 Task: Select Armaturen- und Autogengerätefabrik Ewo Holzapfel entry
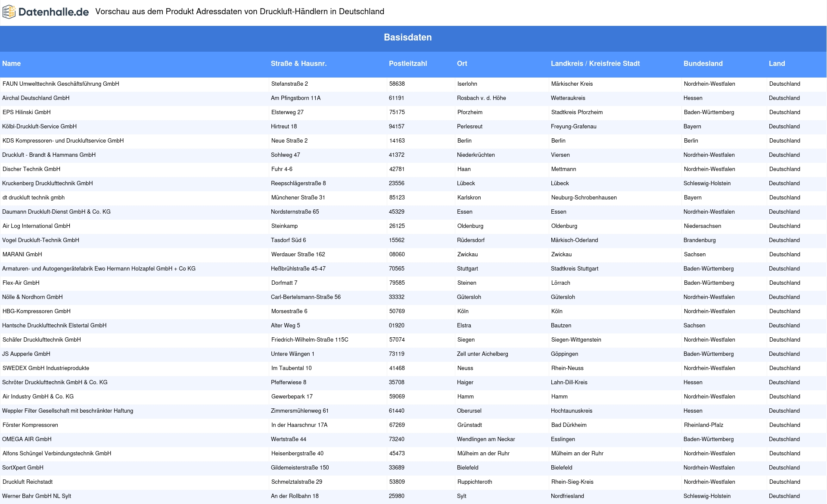(99, 269)
